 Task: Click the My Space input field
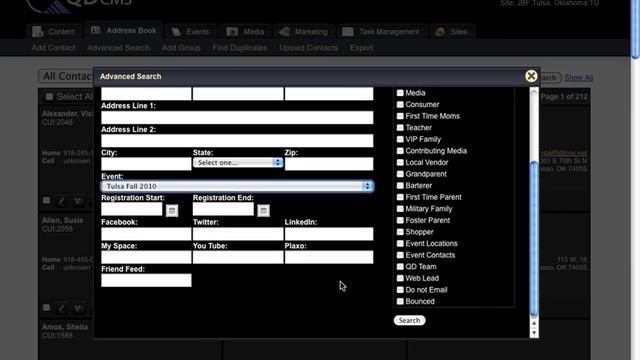click(x=146, y=257)
